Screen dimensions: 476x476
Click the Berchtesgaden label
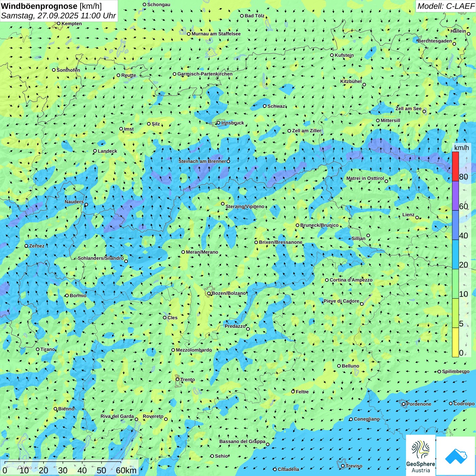click(x=435, y=41)
